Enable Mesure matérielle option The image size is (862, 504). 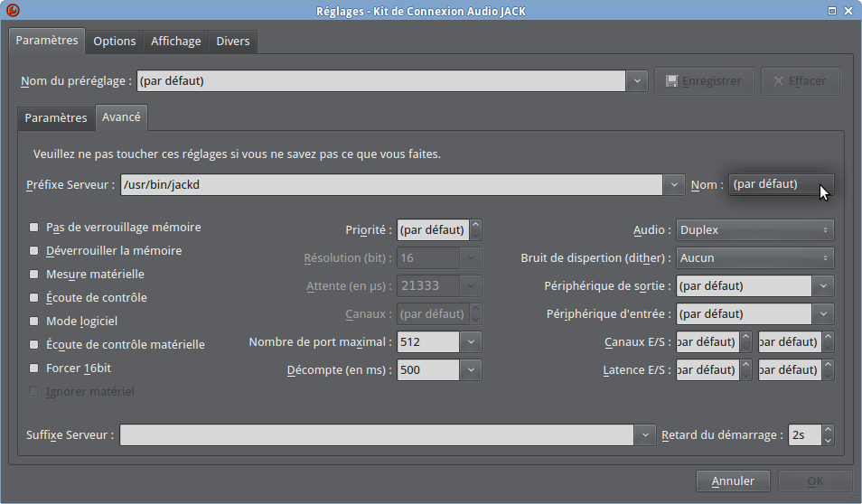tap(34, 275)
